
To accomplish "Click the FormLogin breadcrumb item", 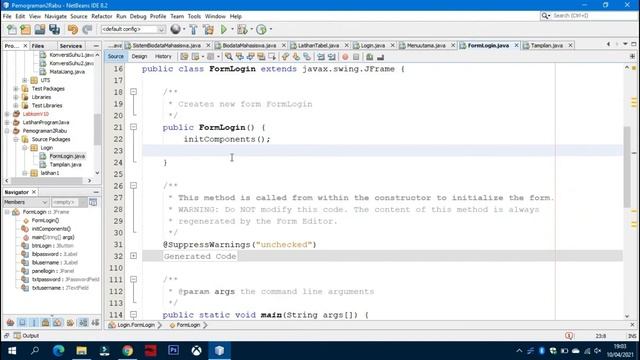I will click(x=188, y=325).
